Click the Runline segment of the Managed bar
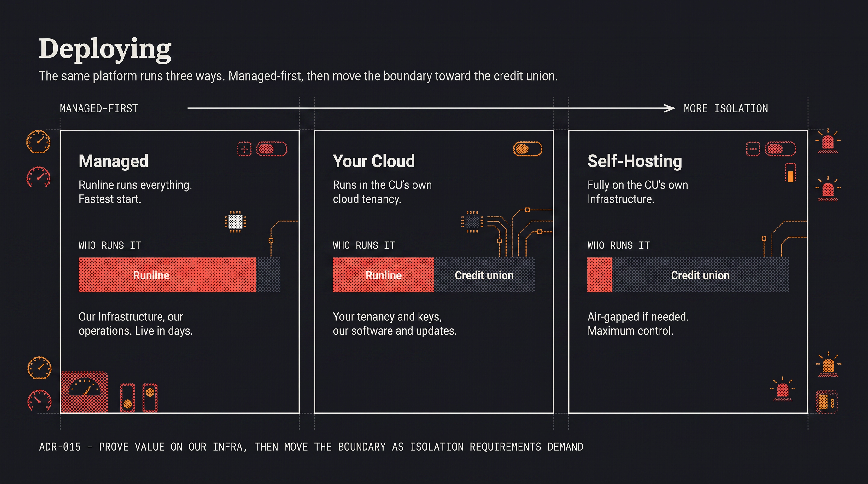Viewport: 868px width, 484px height. 167,275
